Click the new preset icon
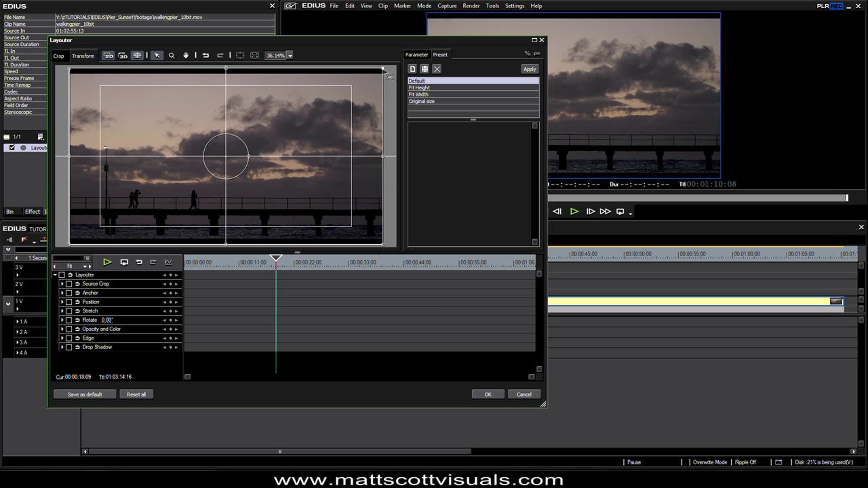868x488 pixels. pyautogui.click(x=413, y=69)
